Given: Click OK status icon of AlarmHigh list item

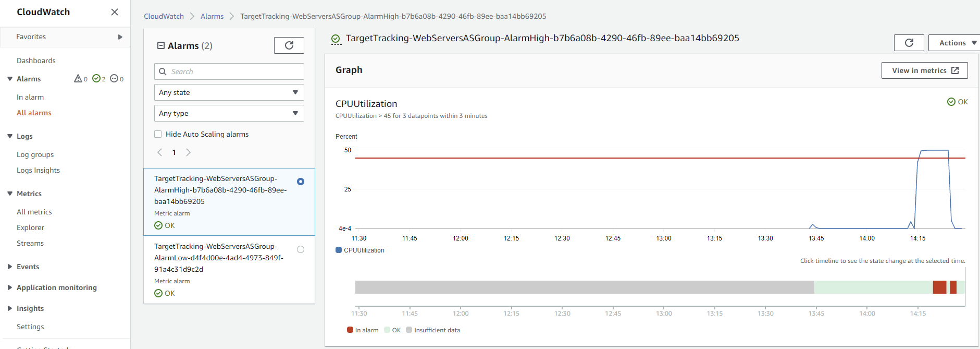Looking at the screenshot, I should click(158, 225).
